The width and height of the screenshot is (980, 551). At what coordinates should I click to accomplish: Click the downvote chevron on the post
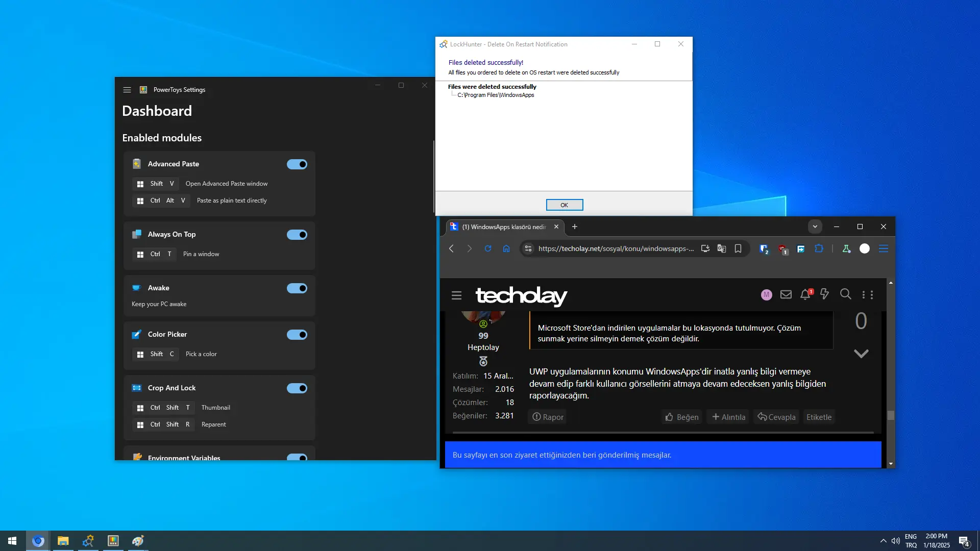(x=861, y=353)
